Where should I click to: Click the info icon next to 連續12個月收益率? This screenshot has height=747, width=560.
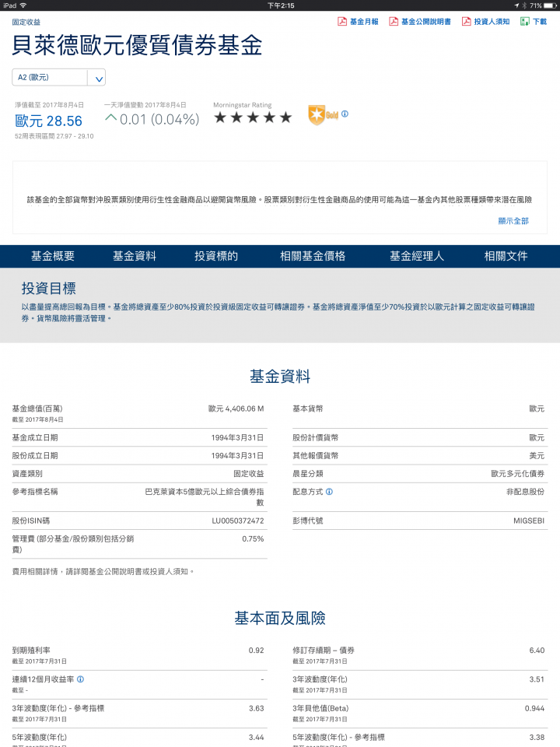coord(80,679)
